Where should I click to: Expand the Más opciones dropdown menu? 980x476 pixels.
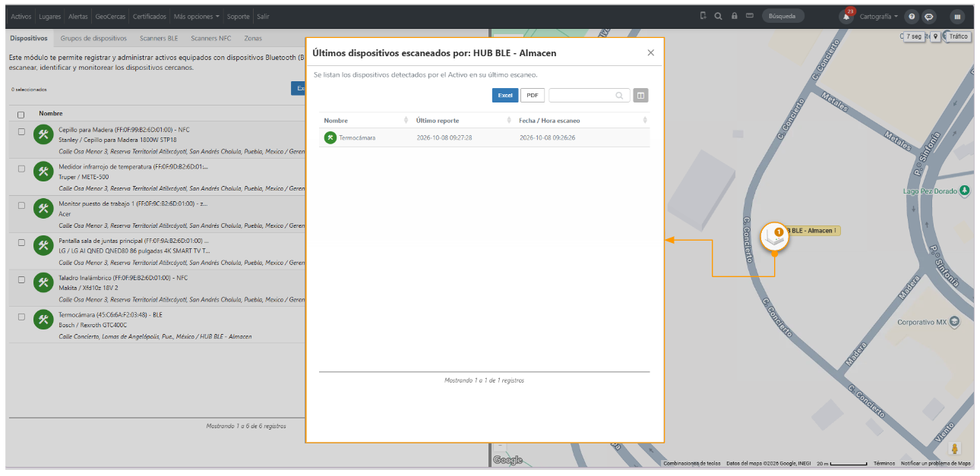(197, 16)
